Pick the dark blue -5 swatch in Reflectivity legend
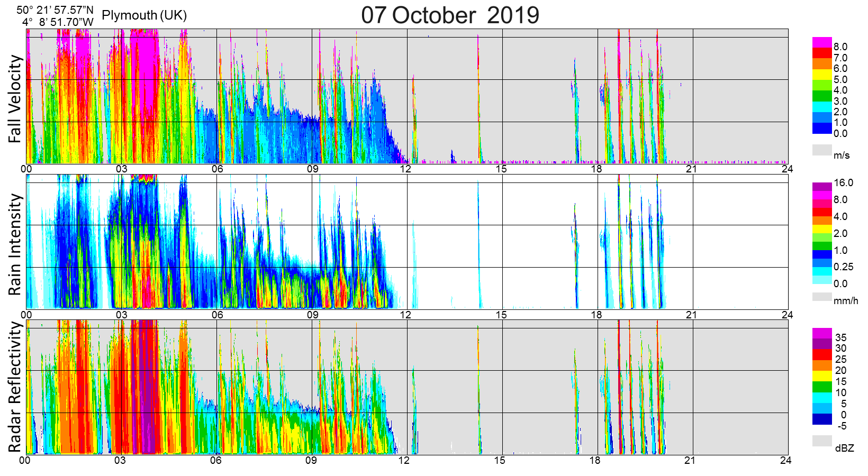This screenshot has height=476, width=868. 822,419
